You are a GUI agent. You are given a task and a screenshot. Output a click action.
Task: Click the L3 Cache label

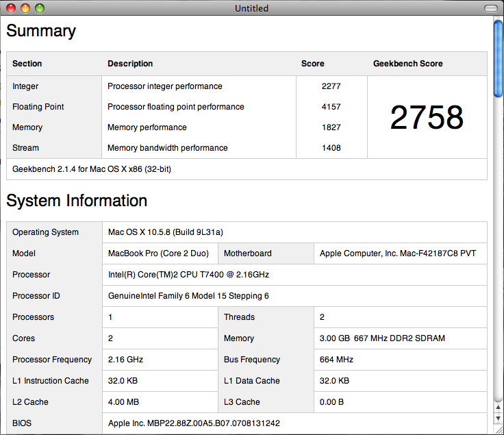point(242,402)
